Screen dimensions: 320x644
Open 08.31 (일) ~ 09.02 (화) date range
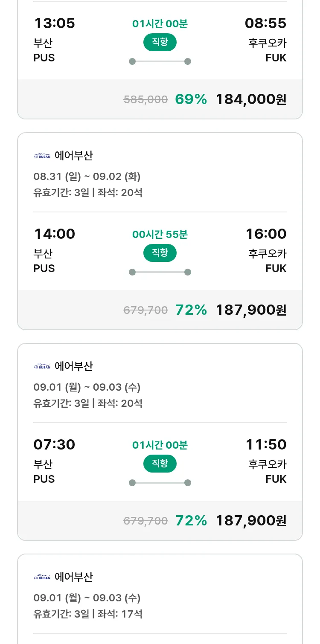(x=87, y=177)
